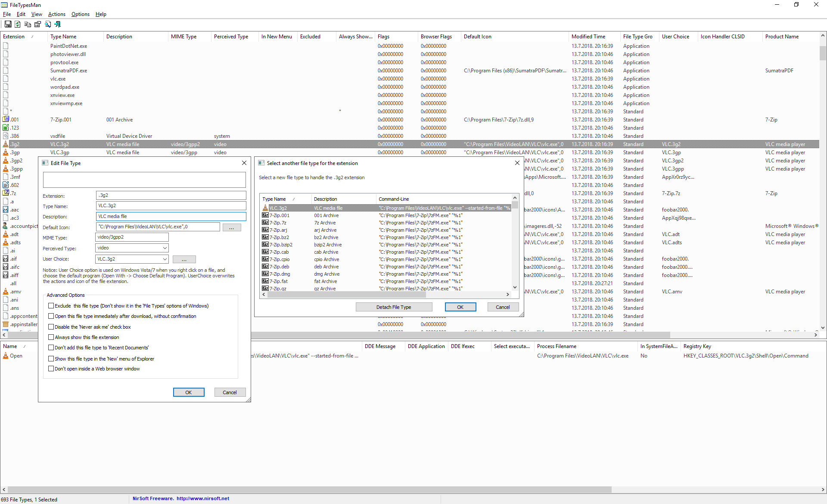Image resolution: width=827 pixels, height=504 pixels.
Task: Click the VLC cone icon of .amv row
Action: coord(6,292)
